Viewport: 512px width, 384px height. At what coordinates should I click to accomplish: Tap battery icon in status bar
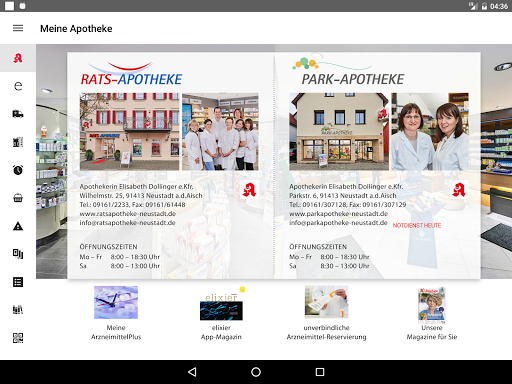[x=484, y=6]
